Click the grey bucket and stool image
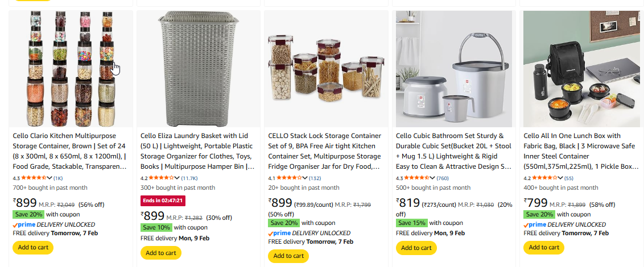Screen dimensions: 644x267 [x=454, y=69]
